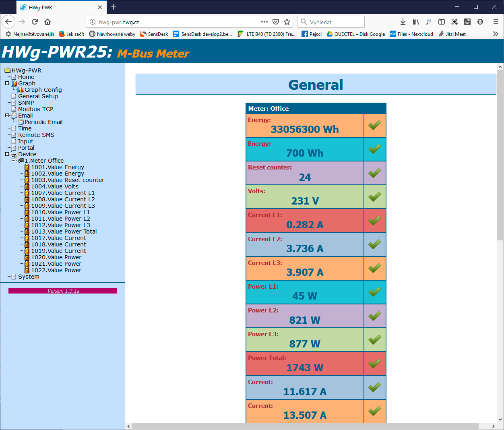Viewport: 504px width, 430px height.
Task: Open Periodic Email settings
Action: (43, 122)
